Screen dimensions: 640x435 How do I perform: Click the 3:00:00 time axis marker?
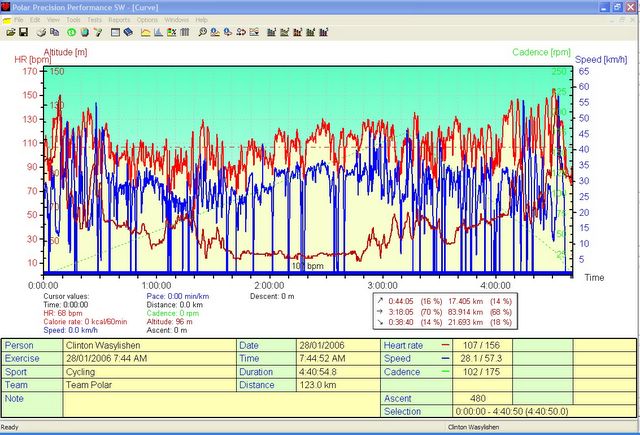pos(382,285)
